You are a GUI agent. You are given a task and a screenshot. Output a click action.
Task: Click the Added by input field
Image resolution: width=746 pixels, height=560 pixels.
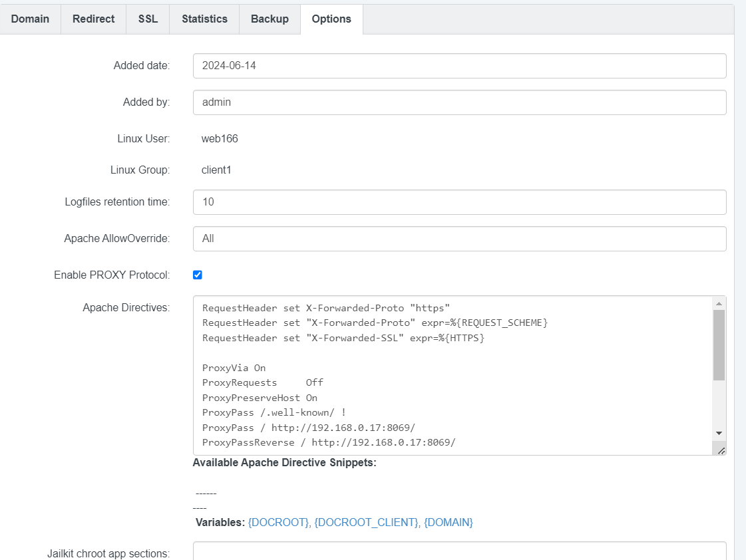click(x=459, y=102)
